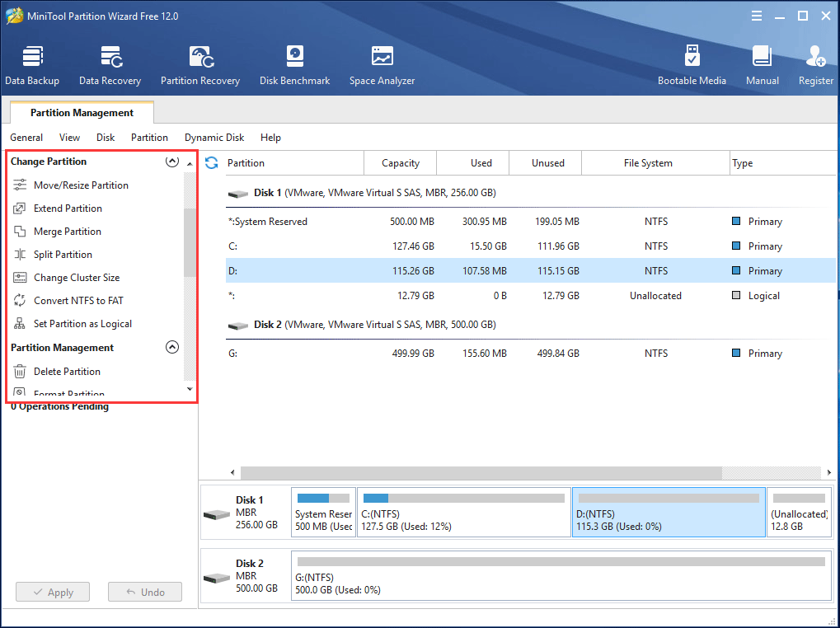Viewport: 840px width, 628px height.
Task: Open the Disk menu
Action: coord(106,138)
